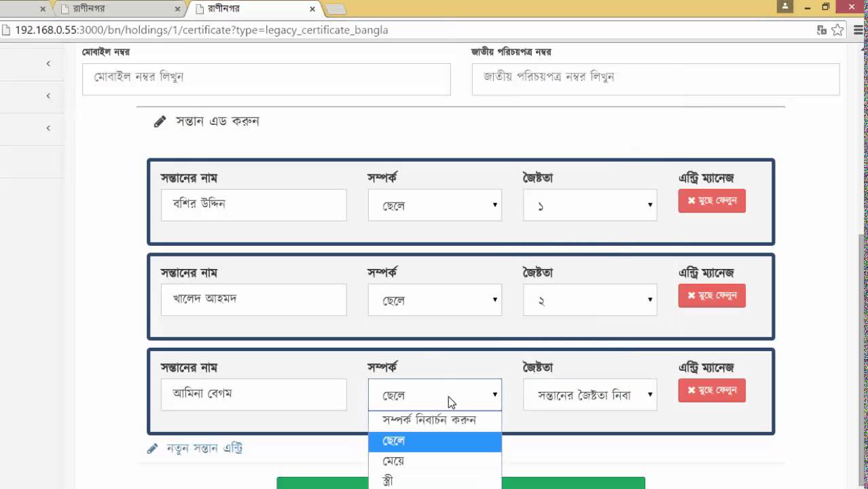The image size is (868, 489).
Task: Expand the first sidebar chevron arrow
Action: pos(48,63)
